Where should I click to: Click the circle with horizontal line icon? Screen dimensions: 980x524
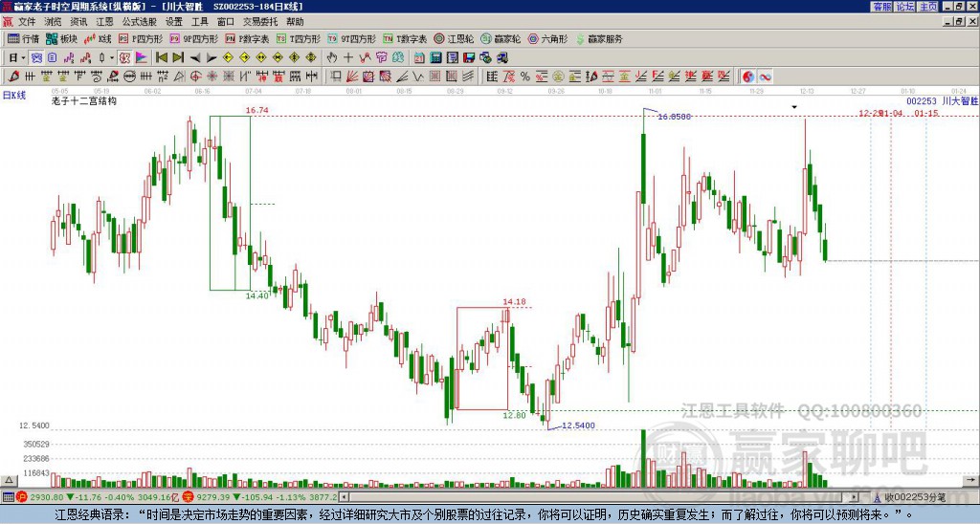point(129,76)
